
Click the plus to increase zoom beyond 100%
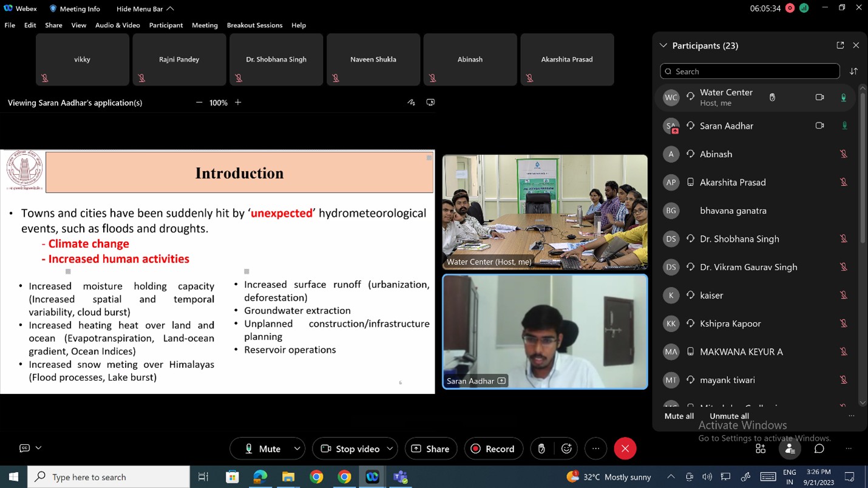[238, 103]
